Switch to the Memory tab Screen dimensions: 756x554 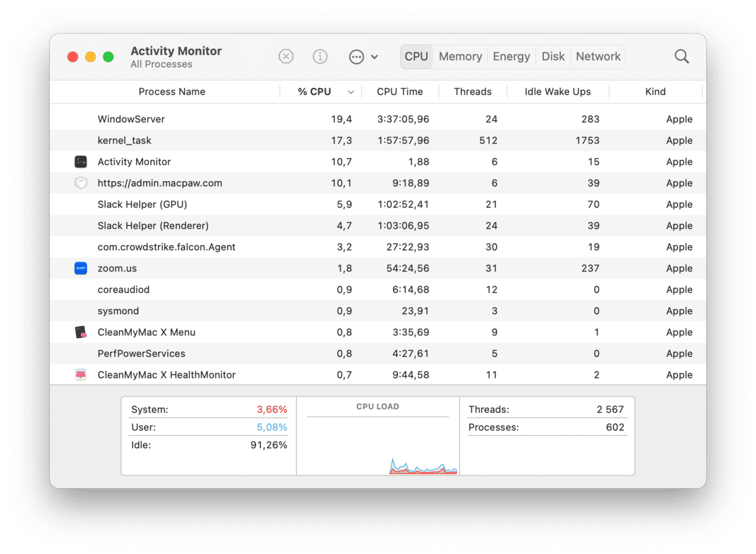pos(460,57)
